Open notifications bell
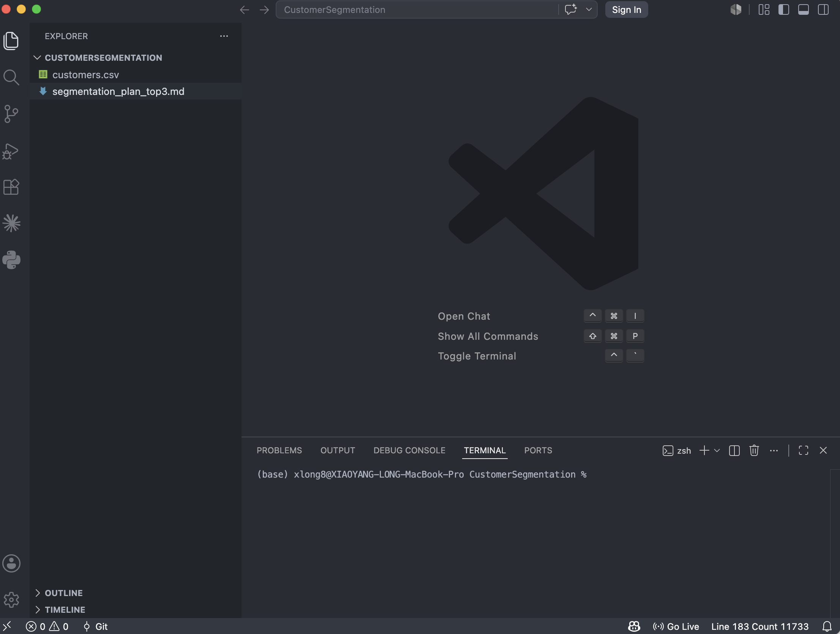The image size is (840, 634). 827,626
